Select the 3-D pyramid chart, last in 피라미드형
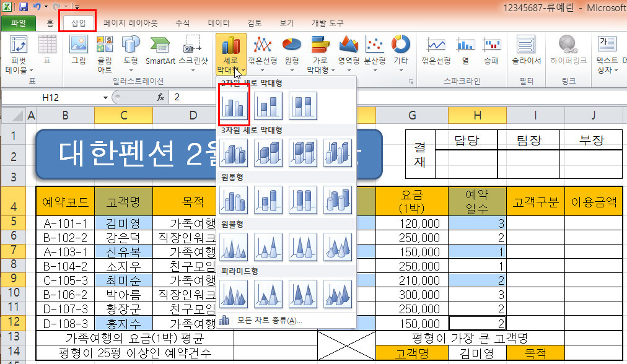Screen dimensions: 627x364 click(x=338, y=294)
